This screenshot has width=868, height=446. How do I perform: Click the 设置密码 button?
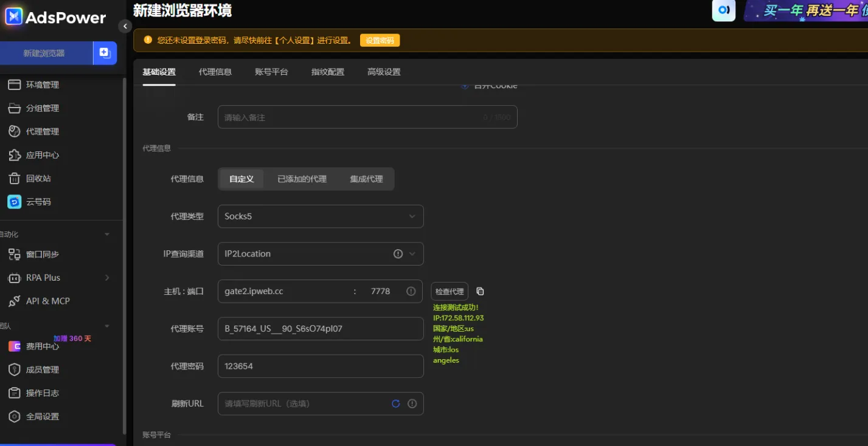coord(380,40)
